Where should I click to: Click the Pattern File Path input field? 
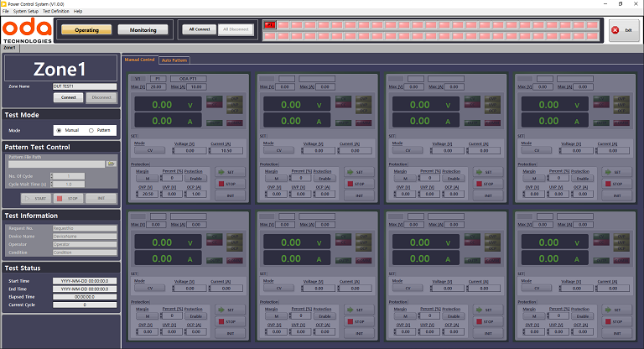[57, 164]
